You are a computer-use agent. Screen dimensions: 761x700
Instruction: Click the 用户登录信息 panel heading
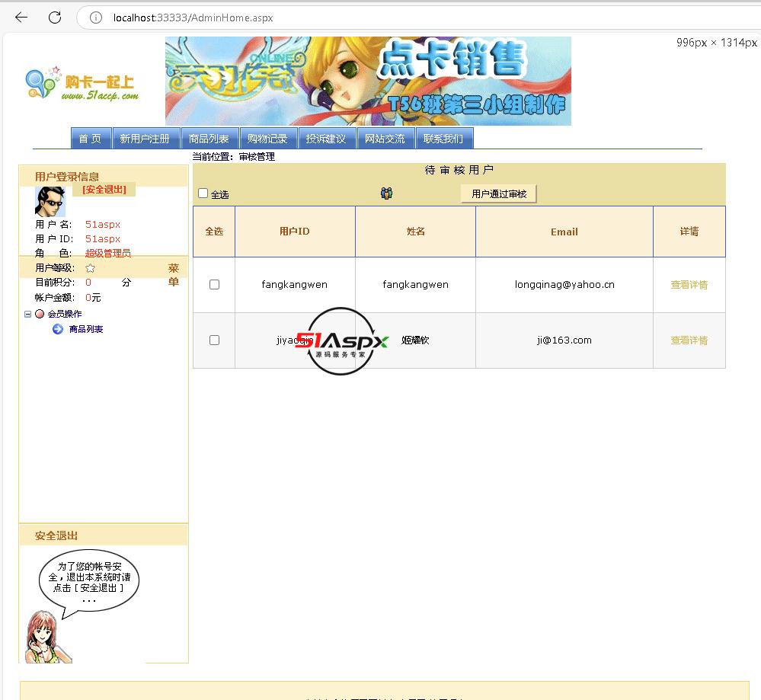[67, 177]
